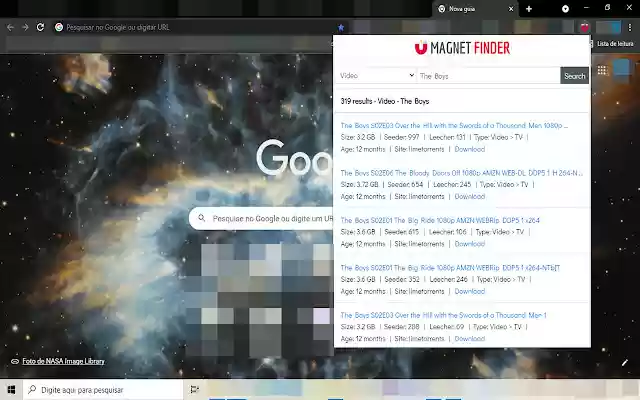This screenshot has height=400, width=640.
Task: Click the bookmark star in address bar
Action: point(341,27)
